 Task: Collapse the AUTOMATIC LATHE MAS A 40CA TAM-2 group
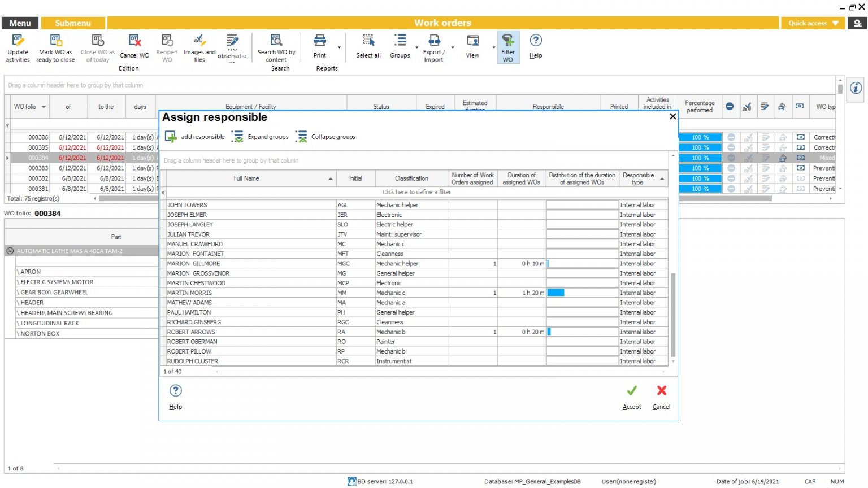coord(10,251)
